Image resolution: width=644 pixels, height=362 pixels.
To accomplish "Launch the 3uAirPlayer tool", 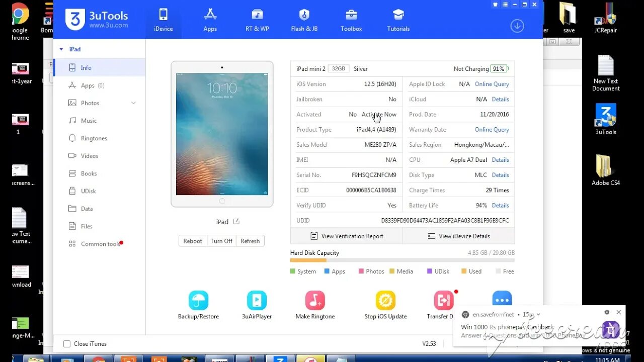I will (257, 305).
